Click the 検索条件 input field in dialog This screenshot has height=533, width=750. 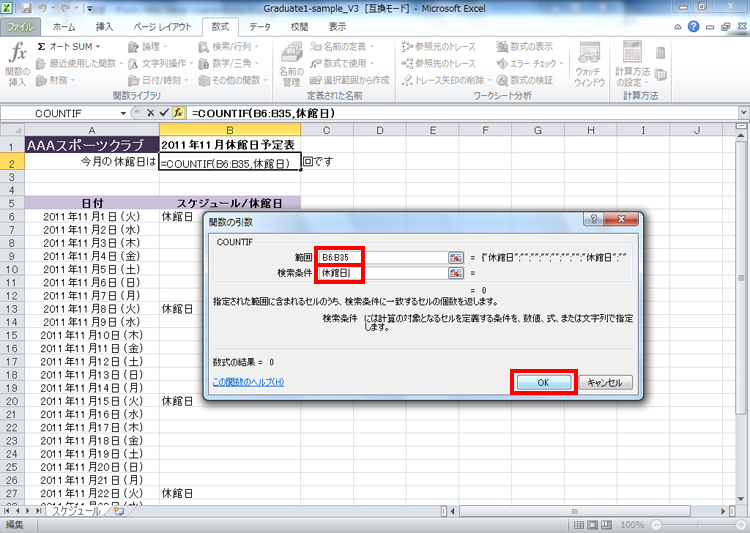click(x=384, y=273)
